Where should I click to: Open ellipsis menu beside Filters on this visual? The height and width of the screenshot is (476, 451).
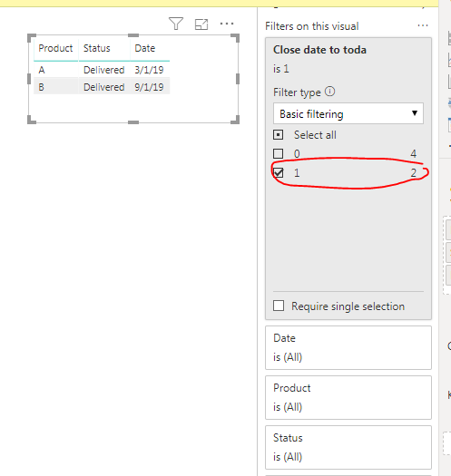423,25
